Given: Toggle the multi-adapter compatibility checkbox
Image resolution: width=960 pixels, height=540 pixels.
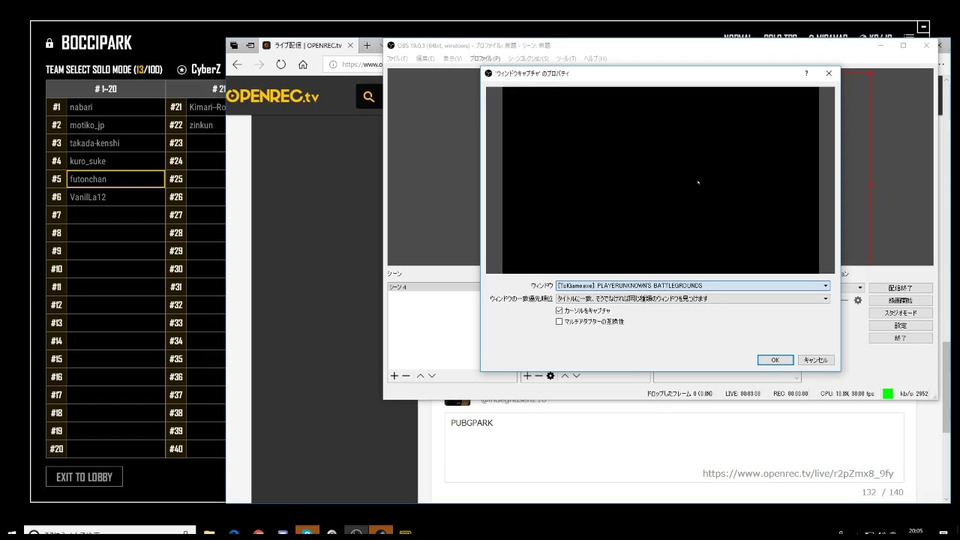Looking at the screenshot, I should (559, 321).
